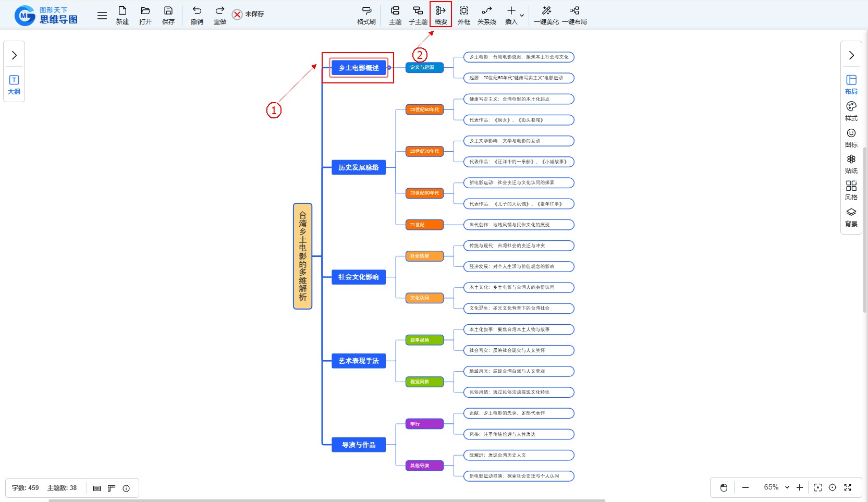
Task: Open the 图标 icons panel
Action: coord(851,138)
